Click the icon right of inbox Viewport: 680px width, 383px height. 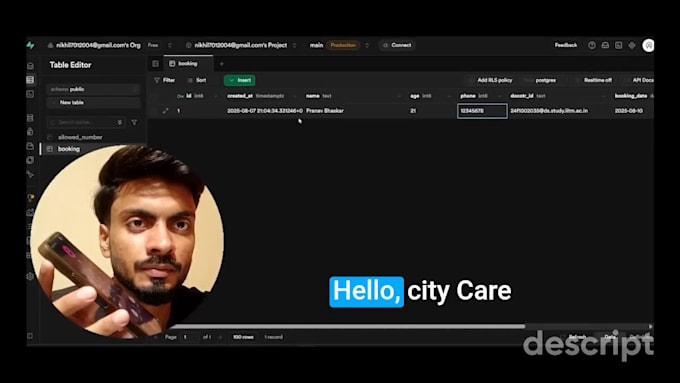click(x=618, y=45)
